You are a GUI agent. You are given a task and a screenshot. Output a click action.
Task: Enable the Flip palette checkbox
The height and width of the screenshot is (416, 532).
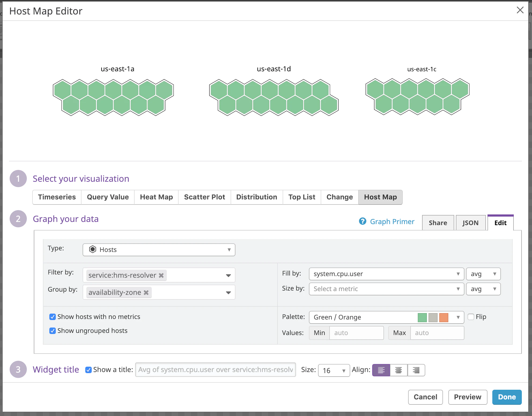click(471, 317)
